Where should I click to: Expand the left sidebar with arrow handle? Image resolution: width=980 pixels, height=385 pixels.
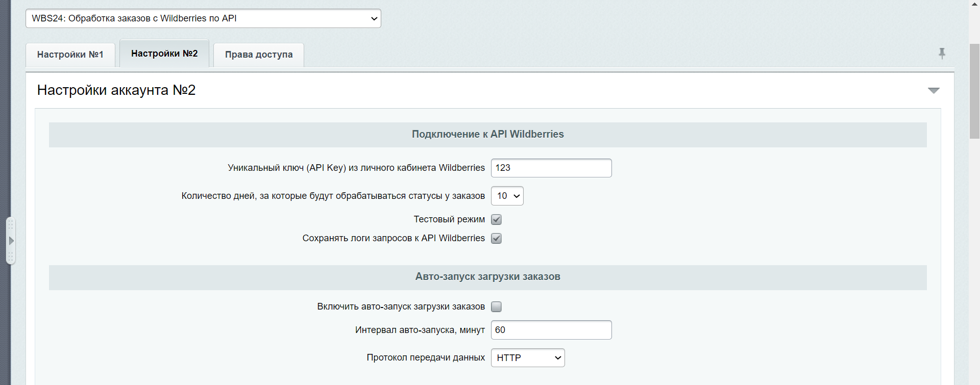11,241
